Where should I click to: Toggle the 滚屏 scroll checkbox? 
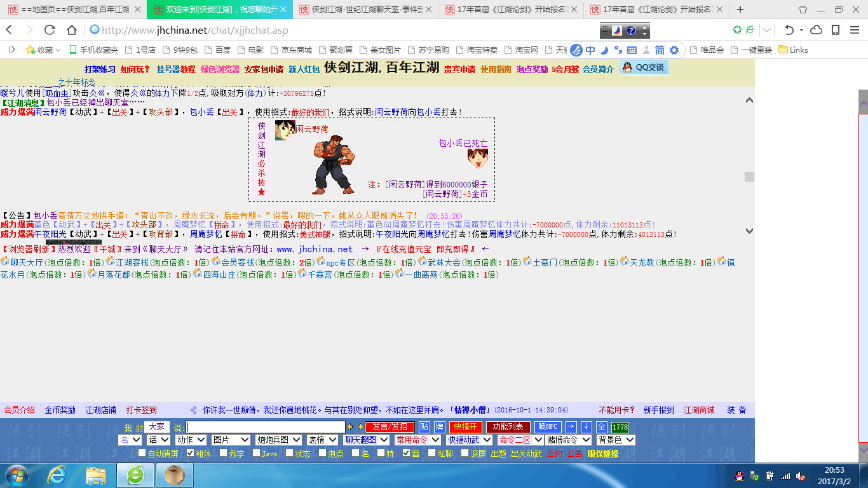[465, 453]
